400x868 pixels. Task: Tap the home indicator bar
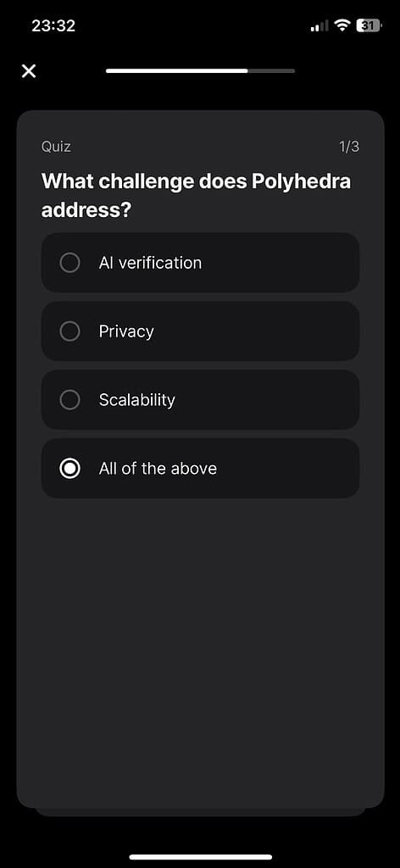coord(200,857)
